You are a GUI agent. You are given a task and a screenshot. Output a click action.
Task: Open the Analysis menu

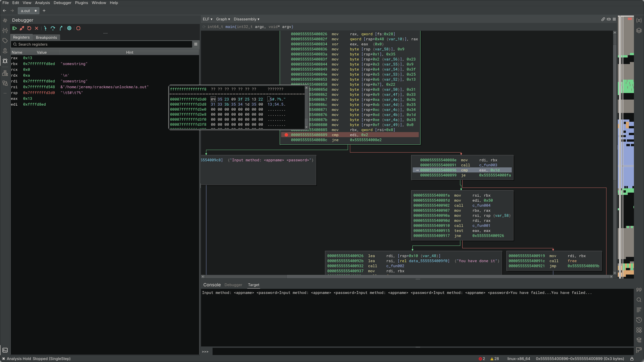[42, 3]
